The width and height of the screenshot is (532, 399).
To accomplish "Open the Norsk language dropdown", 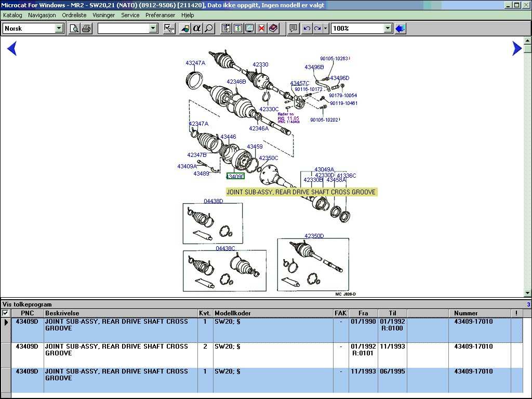I will pos(59,29).
